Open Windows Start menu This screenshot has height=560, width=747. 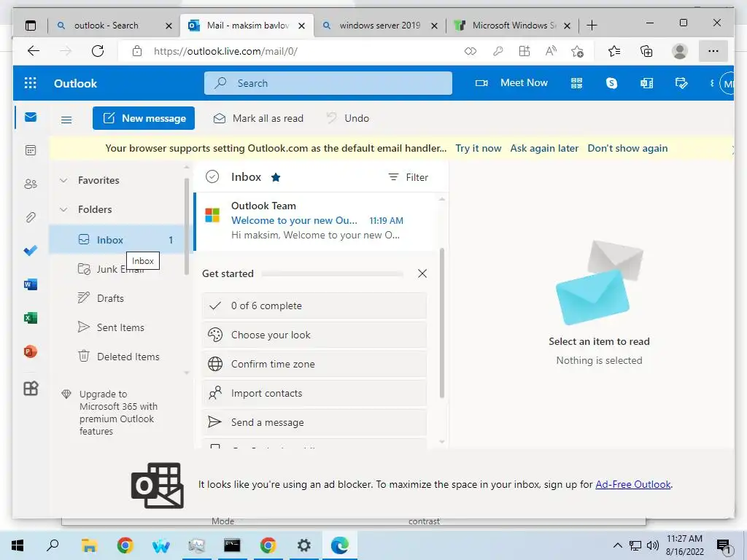pos(18,545)
